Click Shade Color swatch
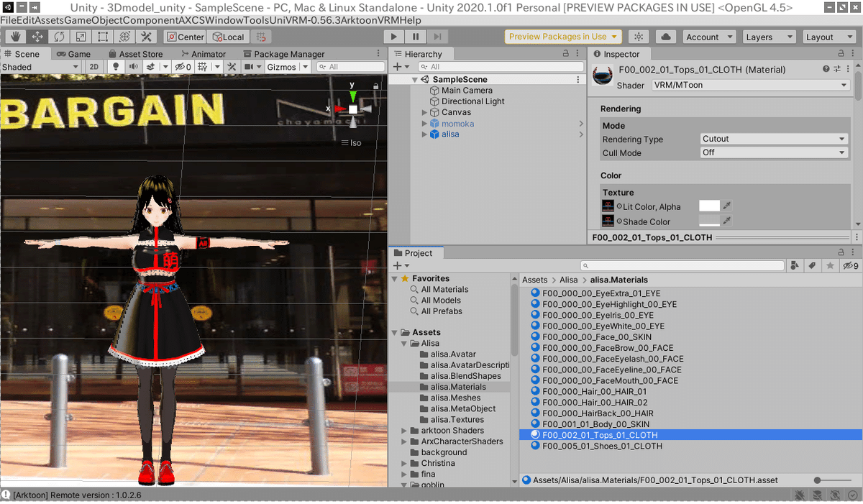The width and height of the screenshot is (863, 504). pos(709,221)
